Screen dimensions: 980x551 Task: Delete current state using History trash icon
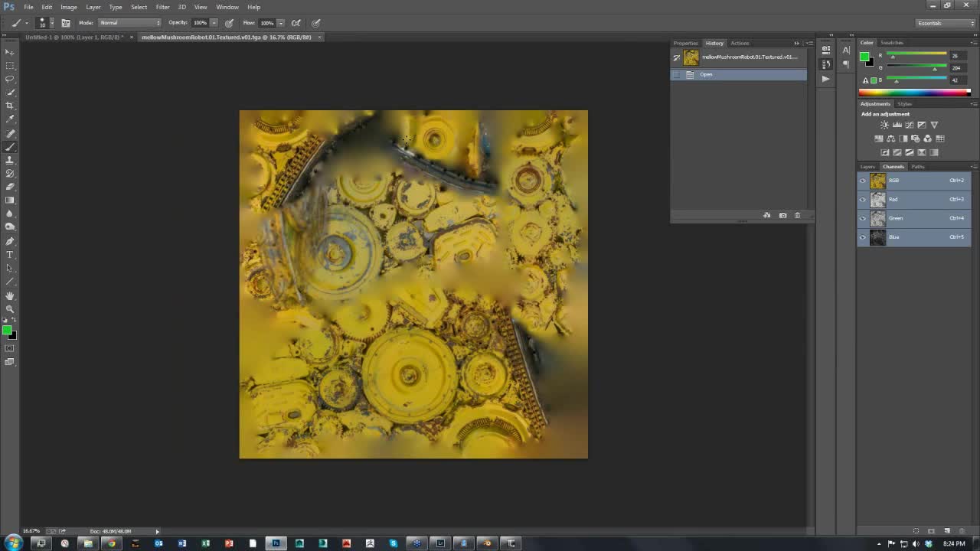click(797, 216)
